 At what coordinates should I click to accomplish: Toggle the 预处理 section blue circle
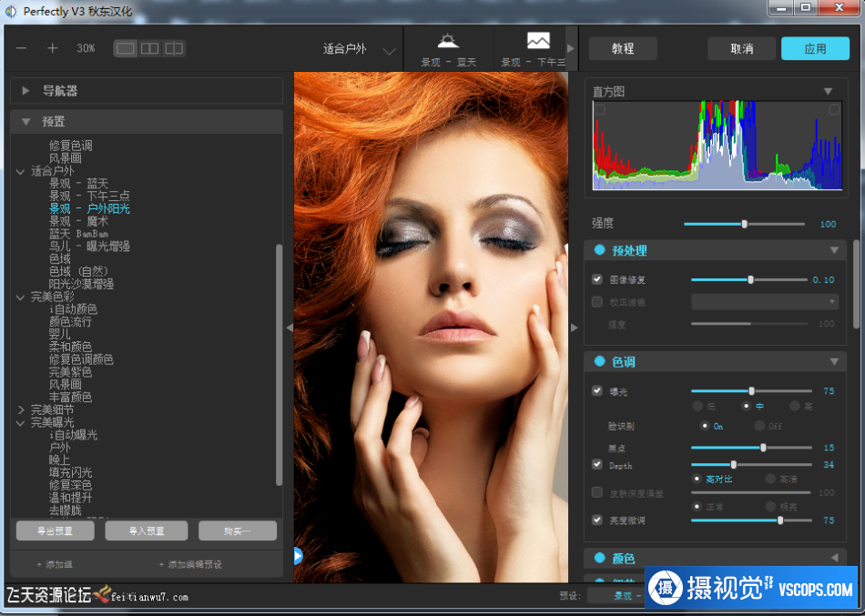coord(600,250)
